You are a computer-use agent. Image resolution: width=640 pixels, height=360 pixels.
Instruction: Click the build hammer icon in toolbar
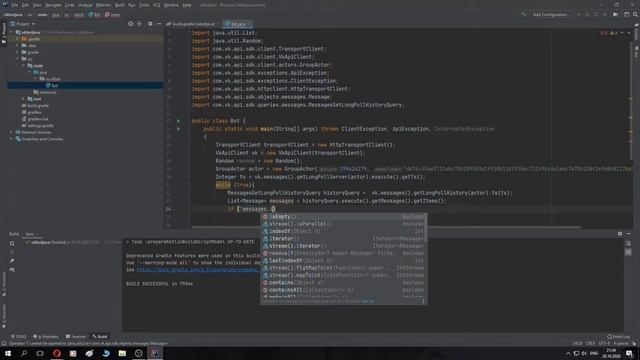(x=524, y=14)
